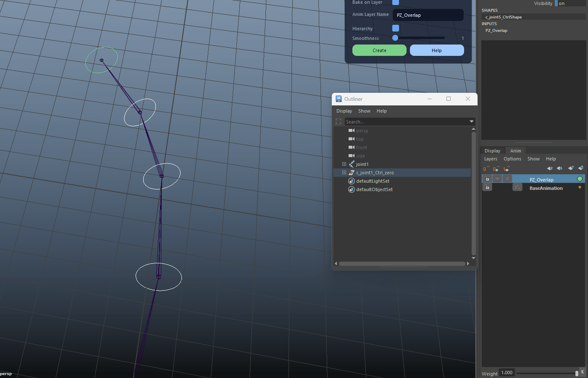Click the isolate-selection icon beside Outliner search
588x378 pixels.
coord(339,122)
